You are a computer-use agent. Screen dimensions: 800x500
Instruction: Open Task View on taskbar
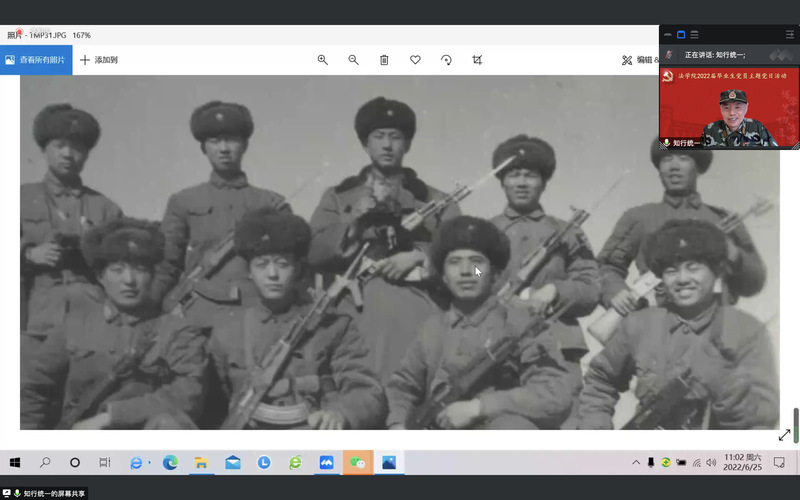(105, 463)
